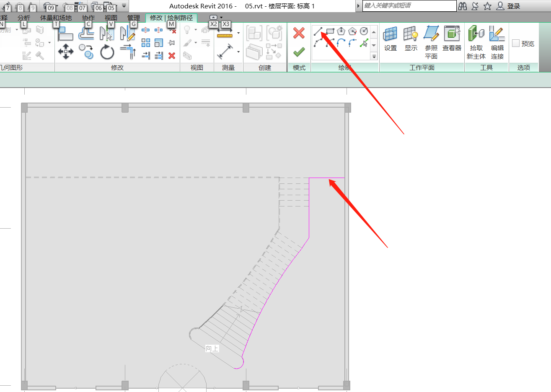Open the measure ruler dropdown arrow
This screenshot has width=551, height=392.
point(238,33)
